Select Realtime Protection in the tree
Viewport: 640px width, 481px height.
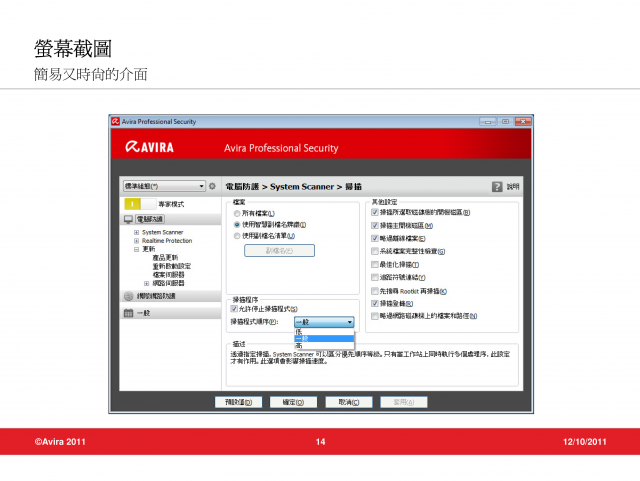click(x=167, y=241)
